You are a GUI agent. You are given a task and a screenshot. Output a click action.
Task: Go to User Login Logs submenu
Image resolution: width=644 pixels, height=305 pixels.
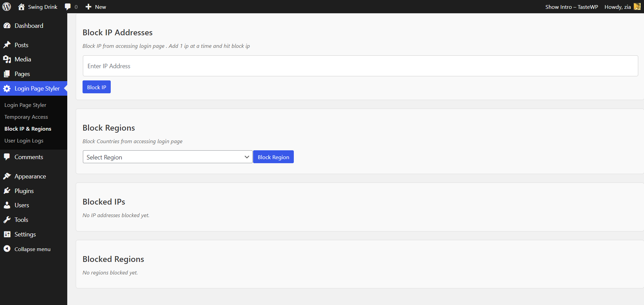click(x=24, y=141)
